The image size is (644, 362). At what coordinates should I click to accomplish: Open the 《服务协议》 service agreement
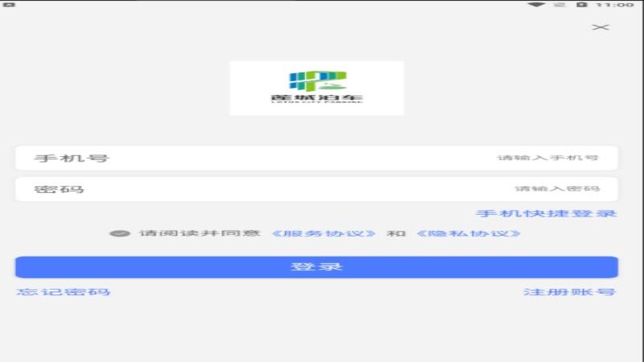click(324, 233)
